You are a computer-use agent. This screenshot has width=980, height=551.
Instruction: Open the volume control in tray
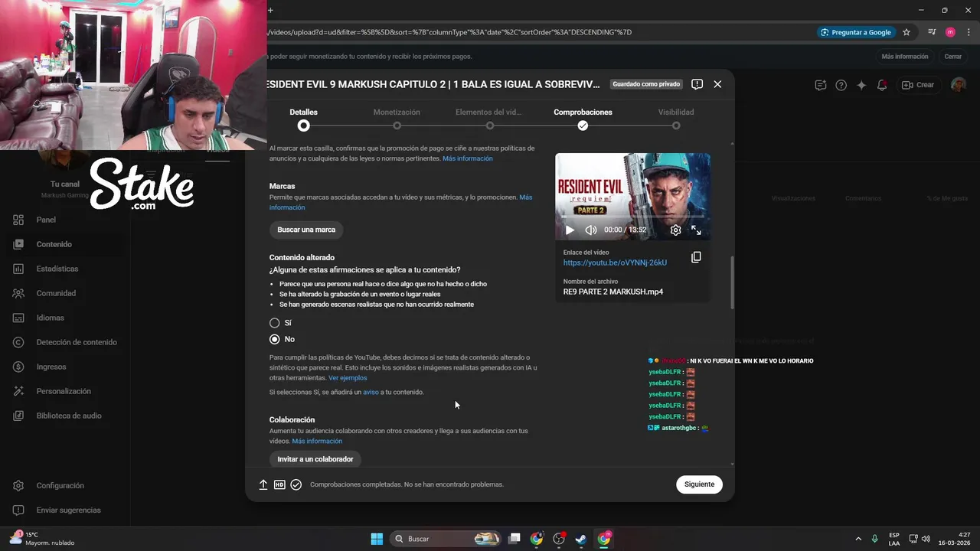[926, 539]
